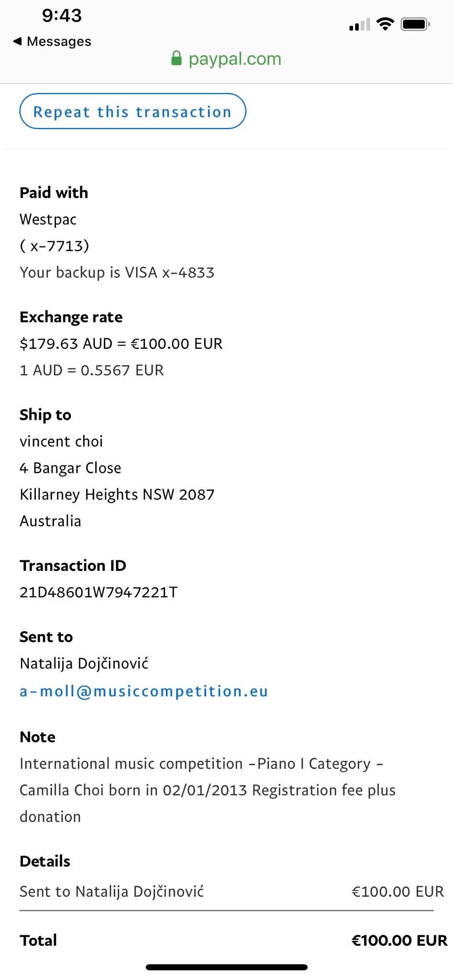Tap the Wi-Fi status icon

pos(385,24)
